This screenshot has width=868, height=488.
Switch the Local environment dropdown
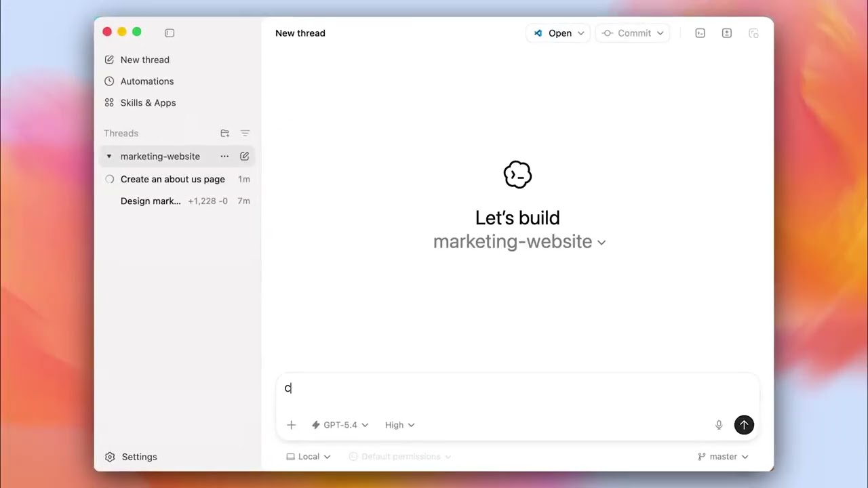309,457
